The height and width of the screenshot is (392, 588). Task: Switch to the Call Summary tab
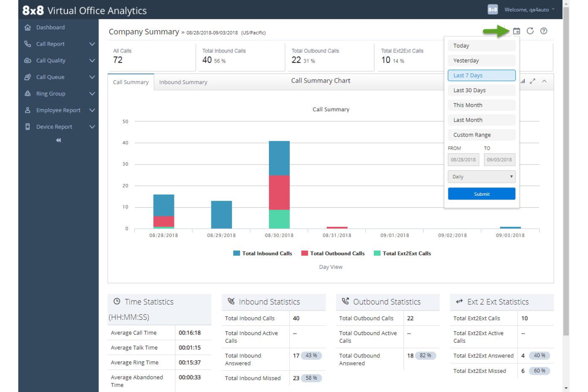(131, 82)
